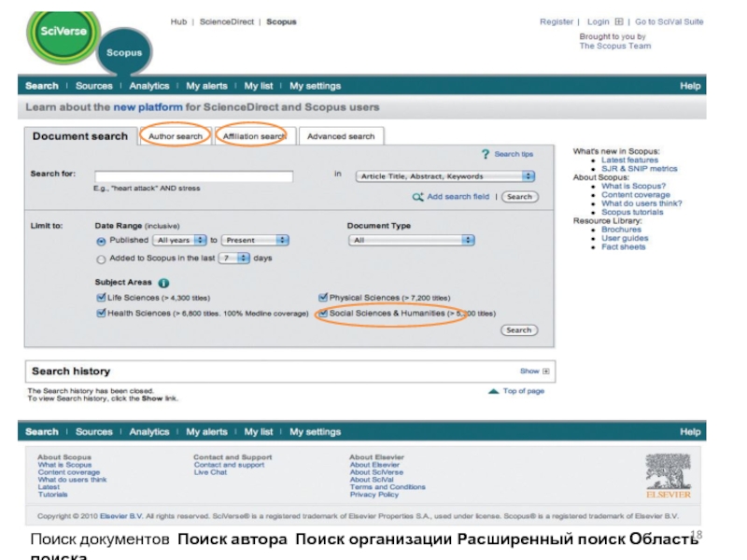The height and width of the screenshot is (560, 747).
Task: Open the Terms and Conditions footer link
Action: (388, 487)
